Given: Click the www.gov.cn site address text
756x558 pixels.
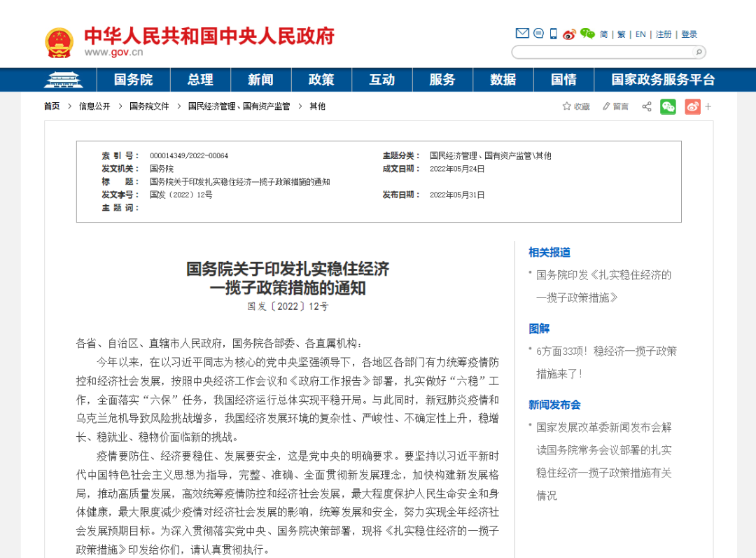Looking at the screenshot, I should tap(114, 52).
